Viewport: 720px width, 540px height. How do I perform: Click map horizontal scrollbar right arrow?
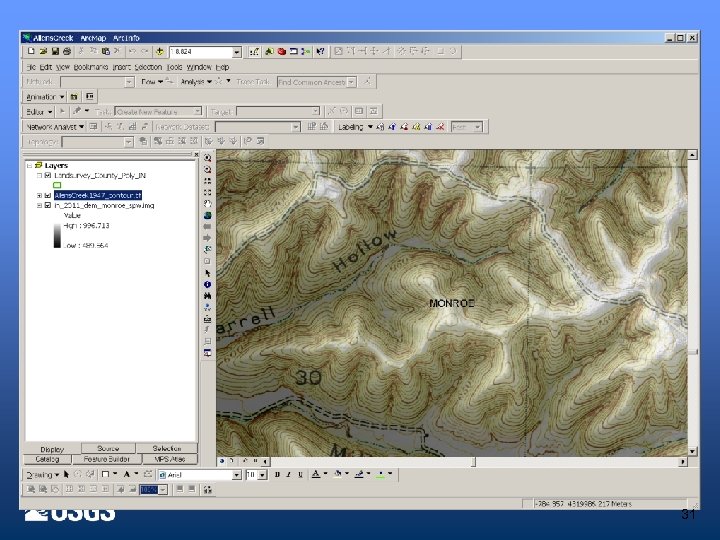tap(683, 461)
